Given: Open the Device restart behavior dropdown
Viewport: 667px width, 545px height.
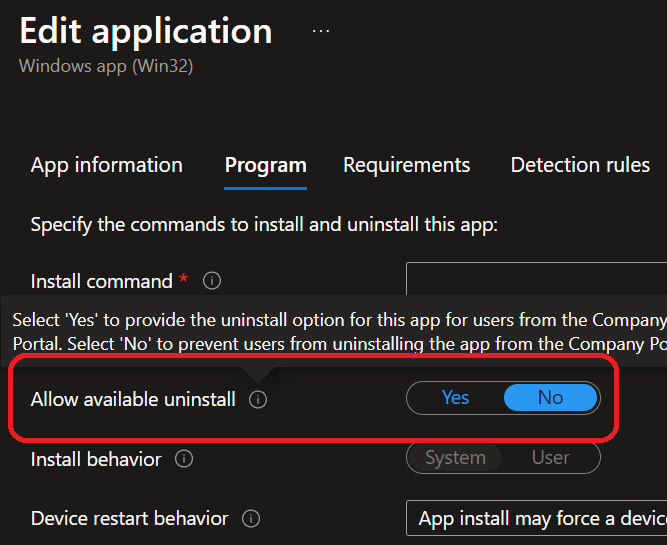Looking at the screenshot, I should pyautogui.click(x=536, y=519).
